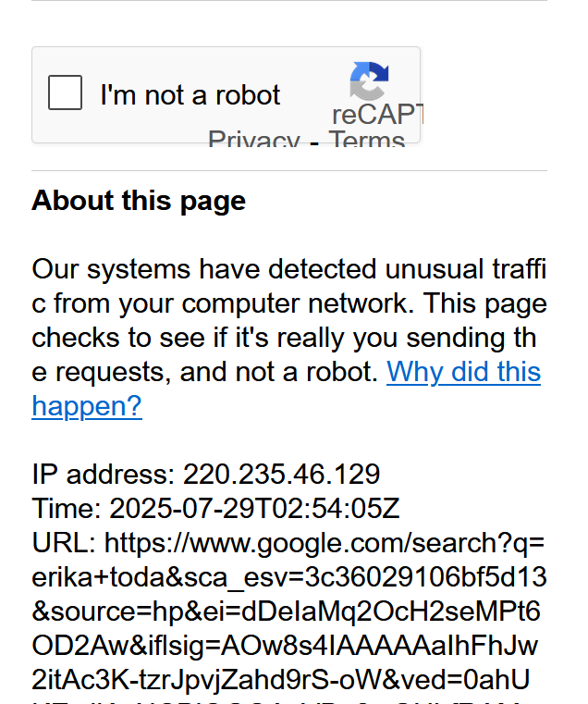
Task: Click the reCAPTCHA arrows logo
Action: (369, 80)
